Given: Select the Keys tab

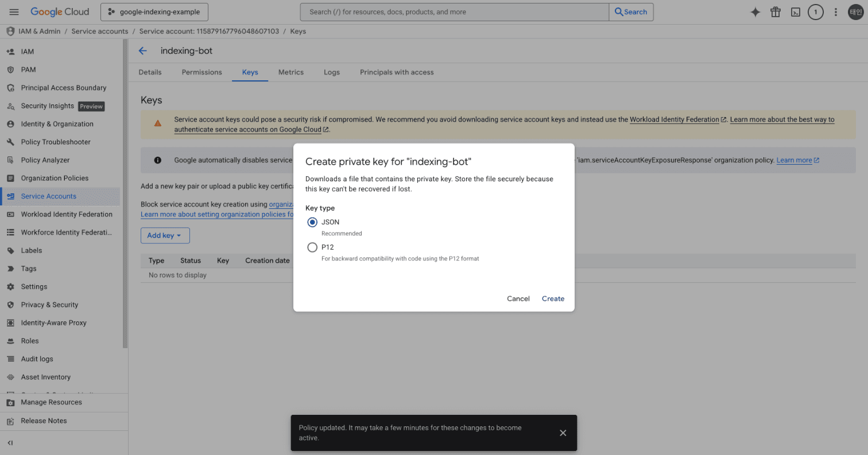Looking at the screenshot, I should pyautogui.click(x=250, y=72).
